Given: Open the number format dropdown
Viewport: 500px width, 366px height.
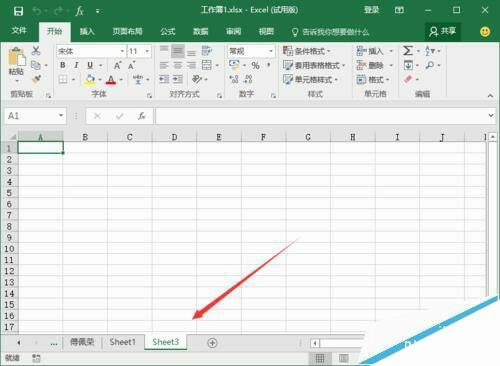Looking at the screenshot, I should click(x=271, y=51).
